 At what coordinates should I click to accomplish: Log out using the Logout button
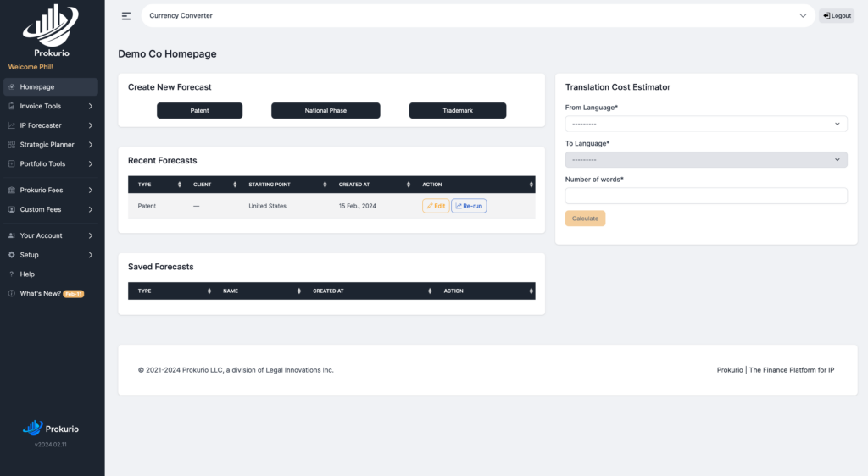[837, 15]
